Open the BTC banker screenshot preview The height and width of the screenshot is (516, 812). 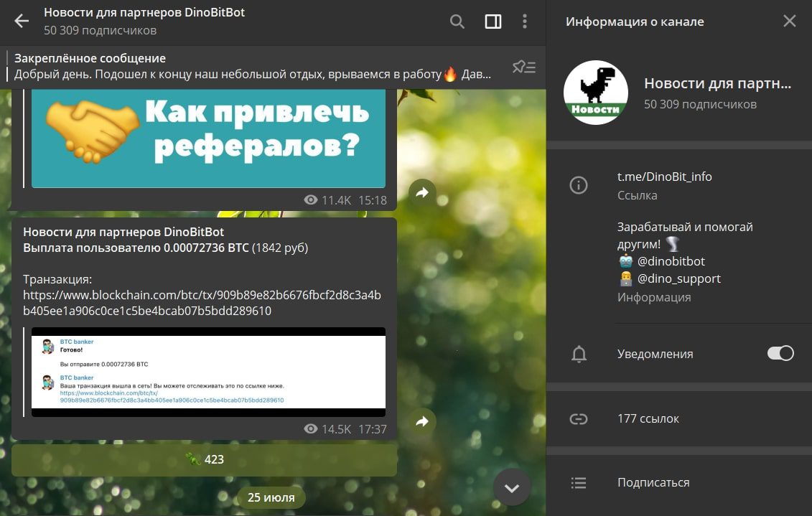[x=208, y=372]
